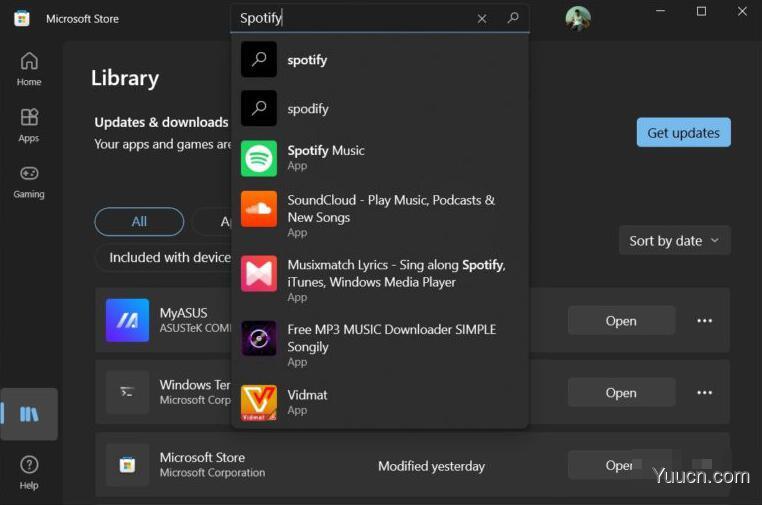
Task: Clear the search box text
Action: click(482, 18)
